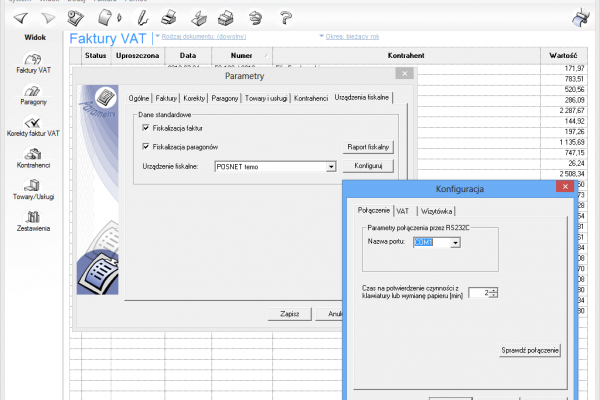The image size is (600, 400).
Task: Click the Raport fiskalny button
Action: [367, 146]
